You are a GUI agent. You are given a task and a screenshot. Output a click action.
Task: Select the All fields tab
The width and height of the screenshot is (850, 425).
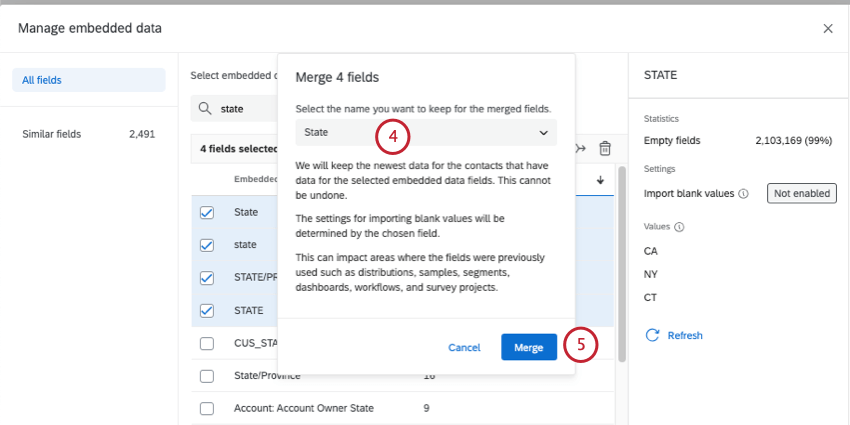tap(88, 80)
